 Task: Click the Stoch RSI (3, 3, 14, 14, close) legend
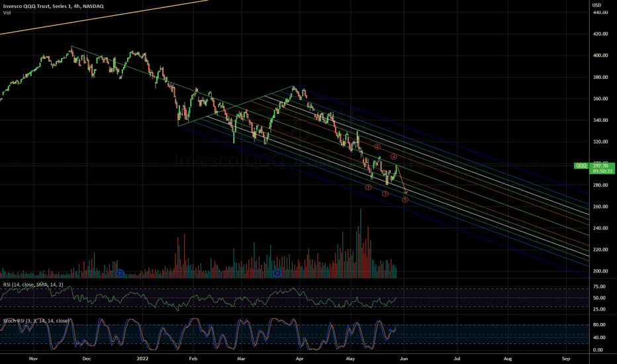(36, 321)
